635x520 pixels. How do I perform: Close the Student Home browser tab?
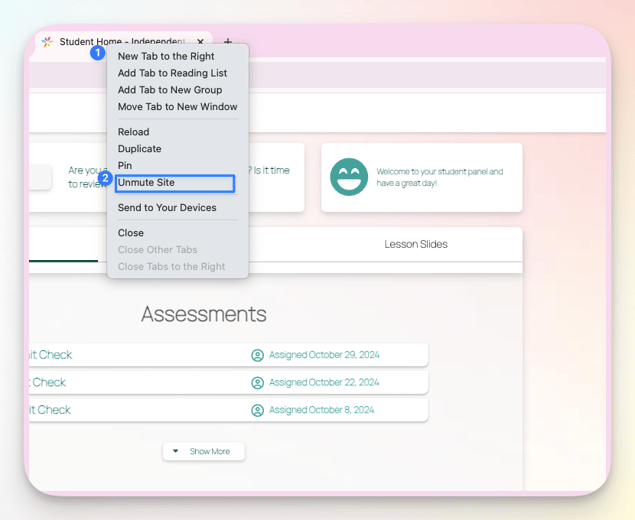coord(201,42)
